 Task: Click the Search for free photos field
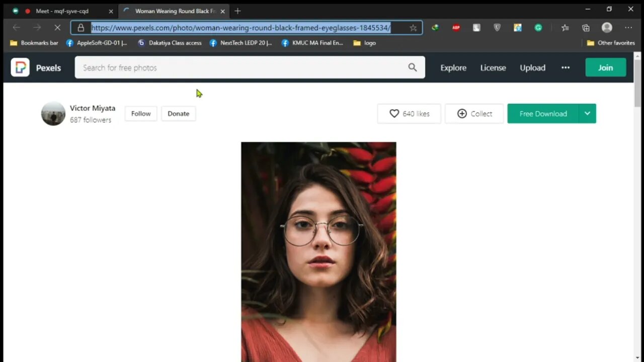click(x=250, y=67)
